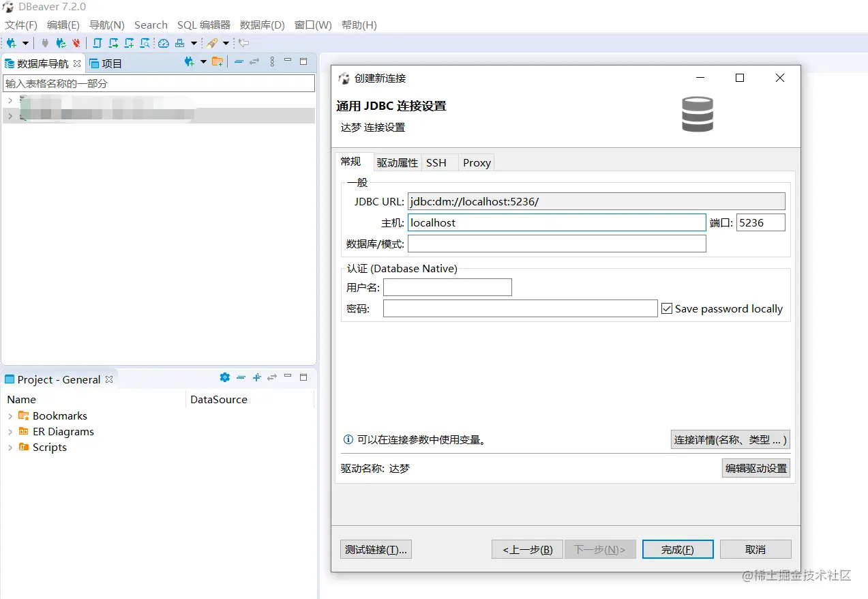Click the 用户名 input field

447,287
